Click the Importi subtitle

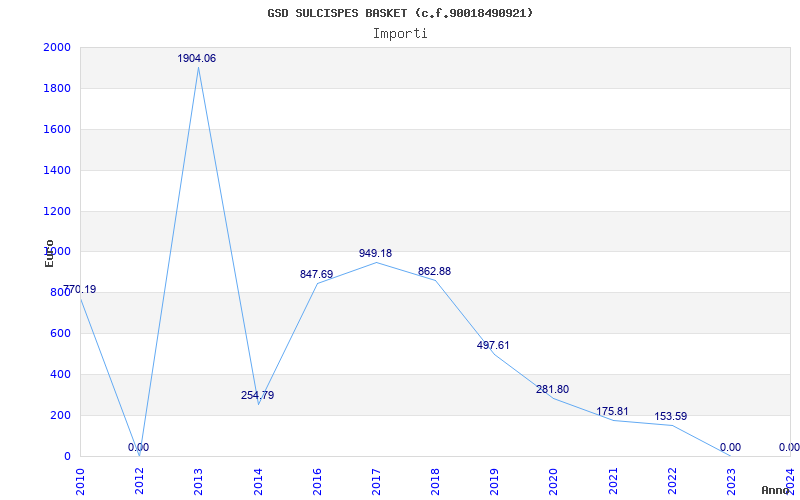point(400,34)
